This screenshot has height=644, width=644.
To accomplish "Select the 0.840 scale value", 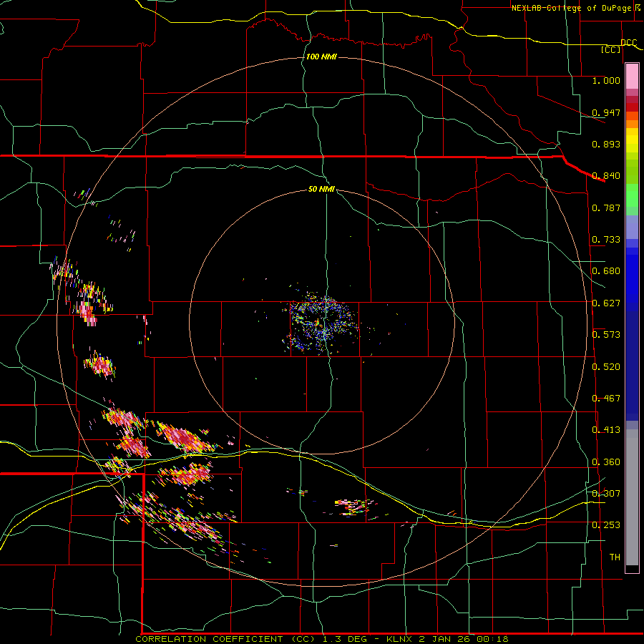I will click(606, 176).
